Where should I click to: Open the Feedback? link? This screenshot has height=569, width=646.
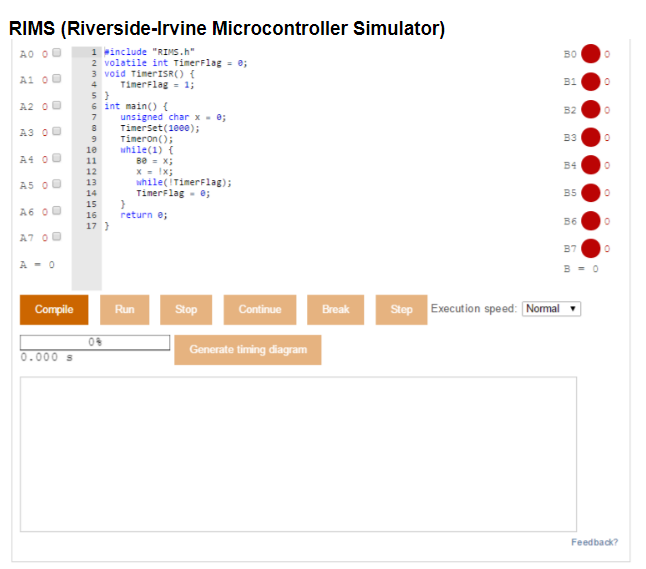[x=594, y=542]
